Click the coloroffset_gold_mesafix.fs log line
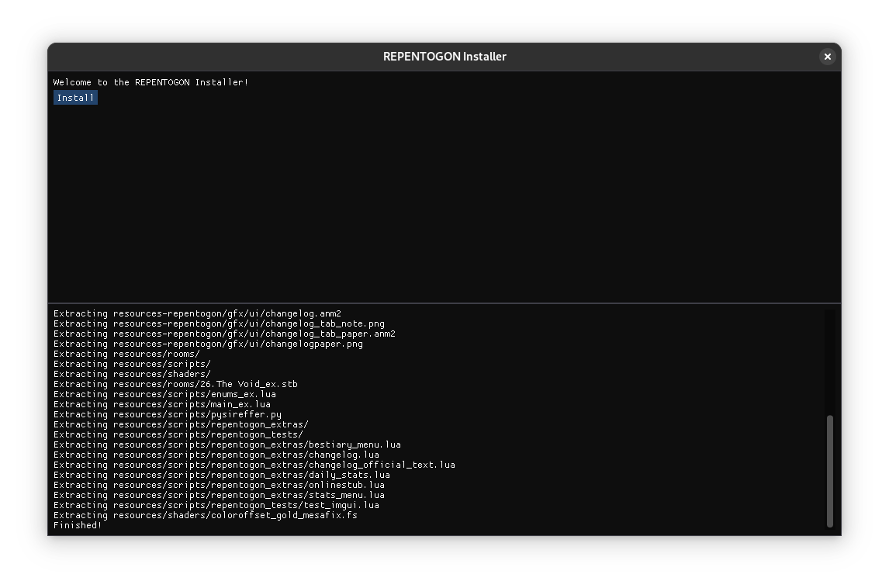Image resolution: width=889 pixels, height=588 pixels. (x=206, y=515)
